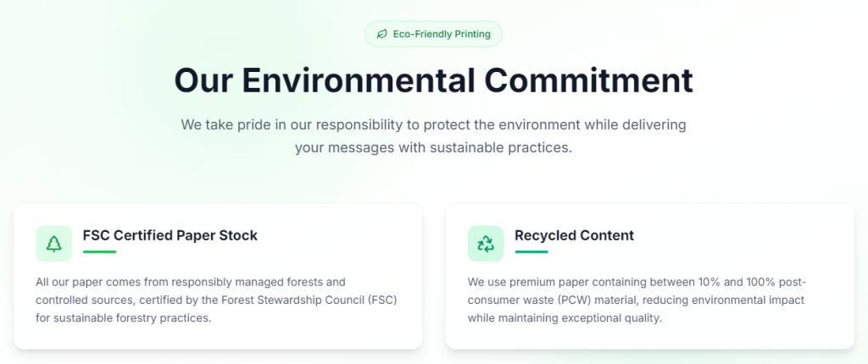Viewport: 868px width, 364px height.
Task: Click "while maintaining exceptional quality" line
Action: click(564, 318)
